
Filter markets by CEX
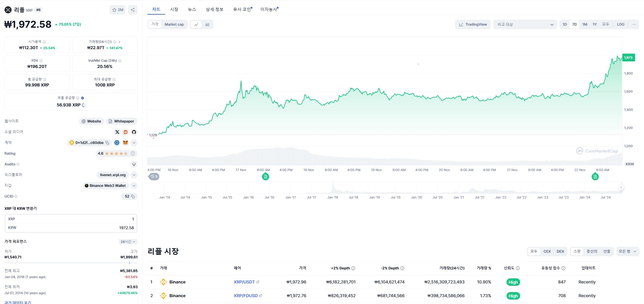547,252
